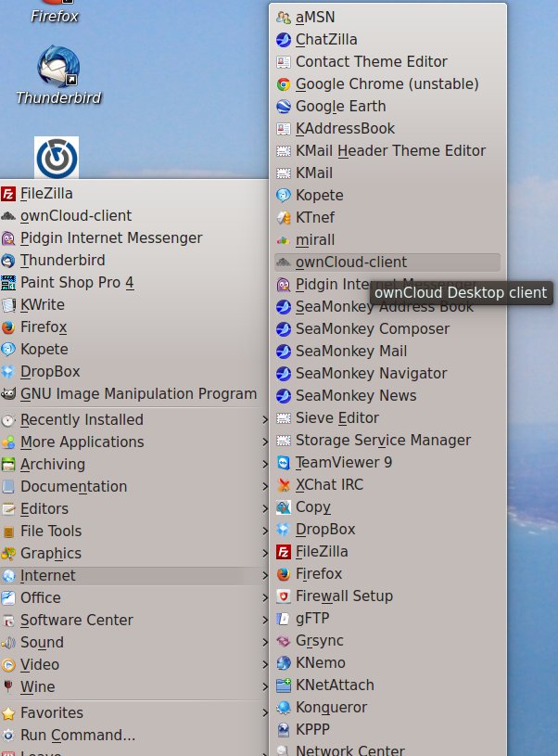Expand the Editors submenu
The image size is (558, 756).
click(x=134, y=509)
